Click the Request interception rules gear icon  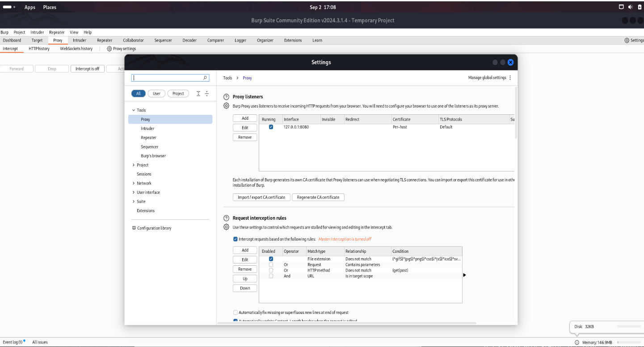click(226, 227)
